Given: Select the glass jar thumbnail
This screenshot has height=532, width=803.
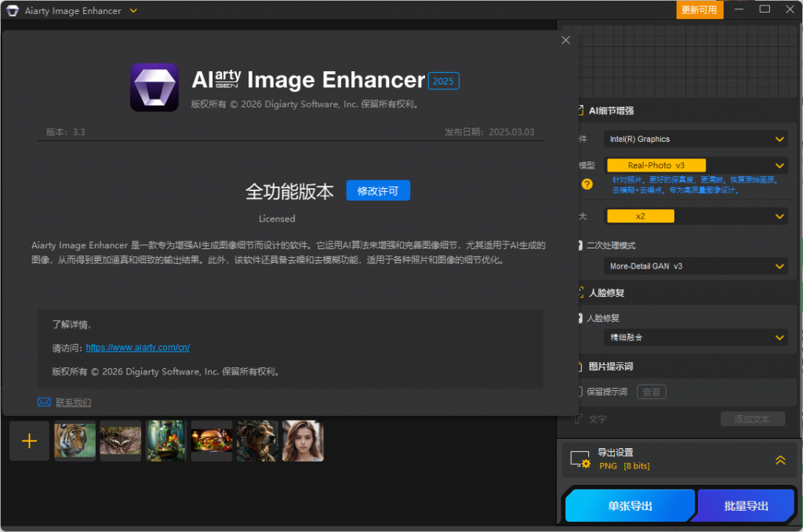Looking at the screenshot, I should (166, 440).
